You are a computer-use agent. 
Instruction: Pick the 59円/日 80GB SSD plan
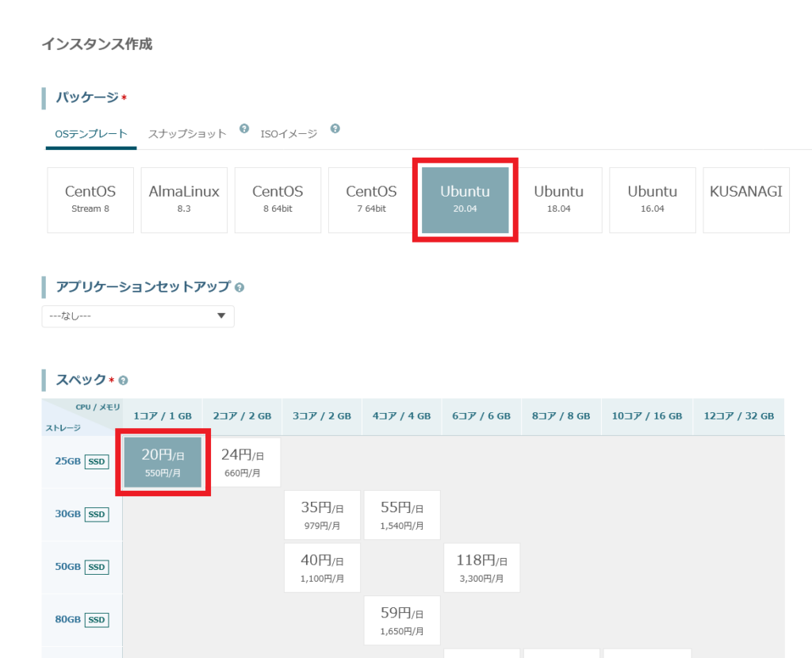tap(401, 621)
